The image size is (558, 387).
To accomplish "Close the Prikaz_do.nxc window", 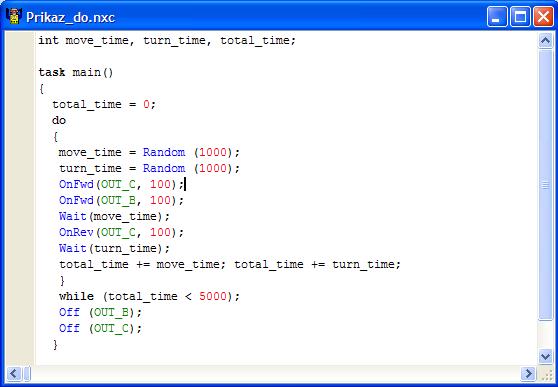I will [x=543, y=17].
